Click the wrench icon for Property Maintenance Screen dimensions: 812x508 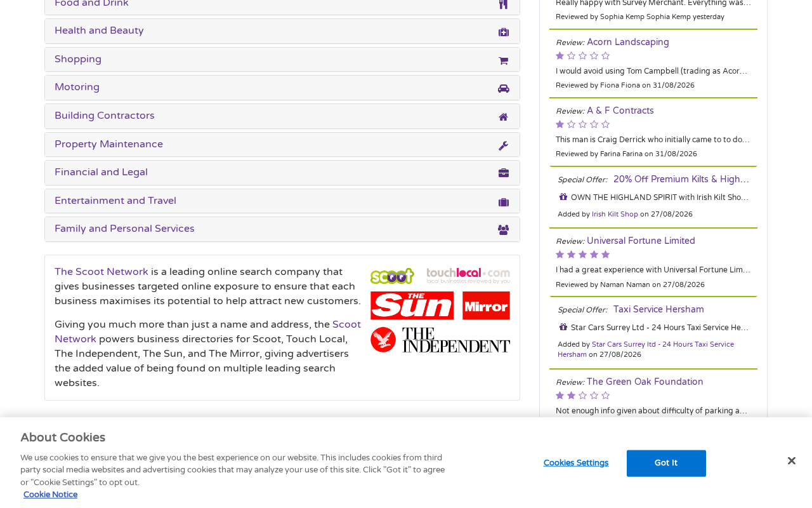(503, 145)
